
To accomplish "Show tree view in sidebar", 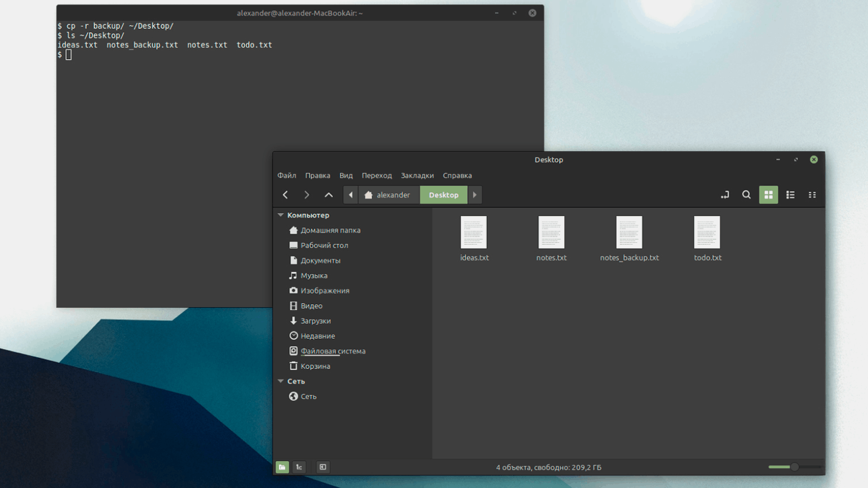I will point(299,467).
